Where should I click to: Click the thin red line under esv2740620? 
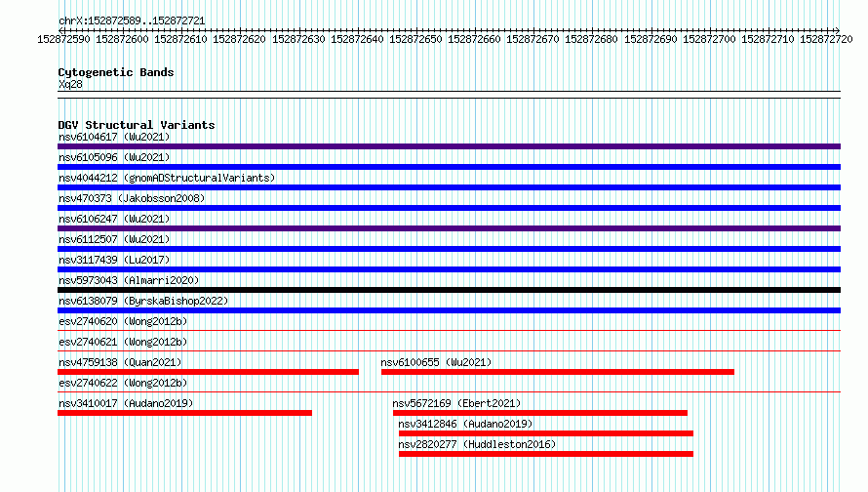pyautogui.click(x=449, y=331)
